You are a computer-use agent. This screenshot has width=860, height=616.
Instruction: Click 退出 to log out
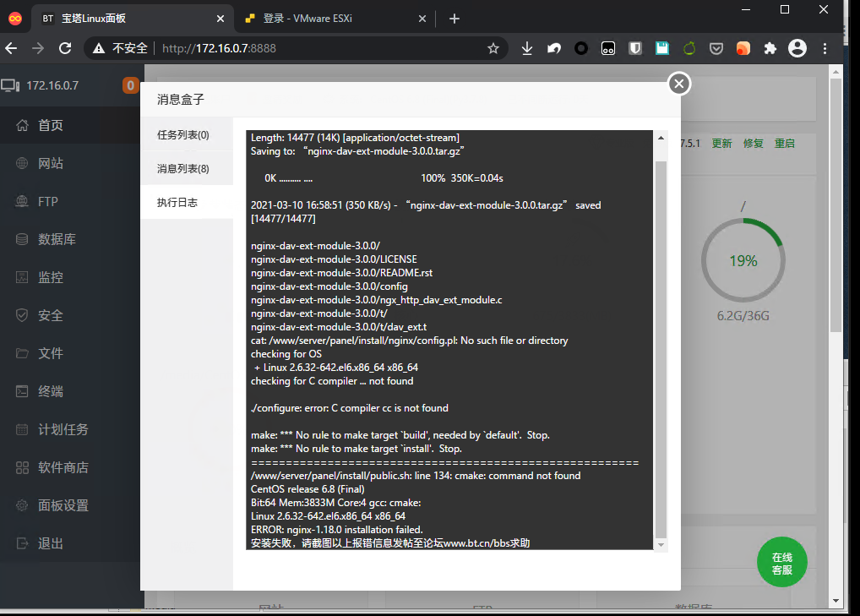click(70, 543)
